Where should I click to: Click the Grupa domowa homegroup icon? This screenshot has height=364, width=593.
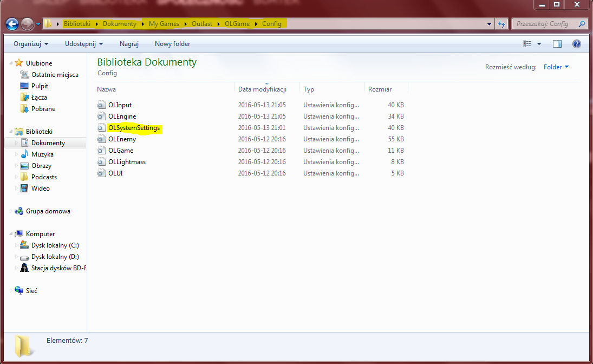tap(19, 211)
